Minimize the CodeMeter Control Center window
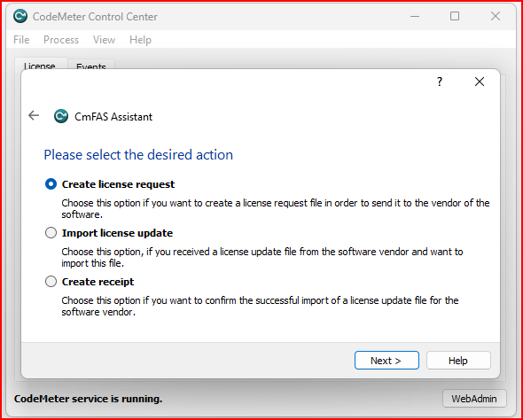Image resolution: width=523 pixels, height=420 pixels. pos(415,16)
